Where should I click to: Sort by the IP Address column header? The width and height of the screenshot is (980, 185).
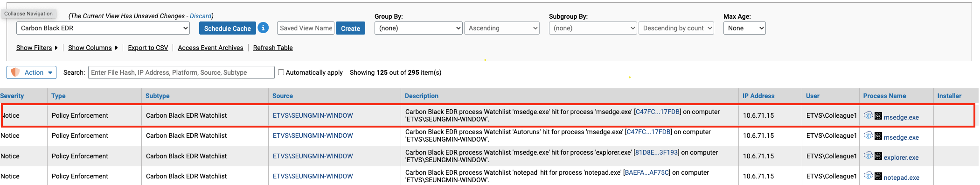[758, 96]
